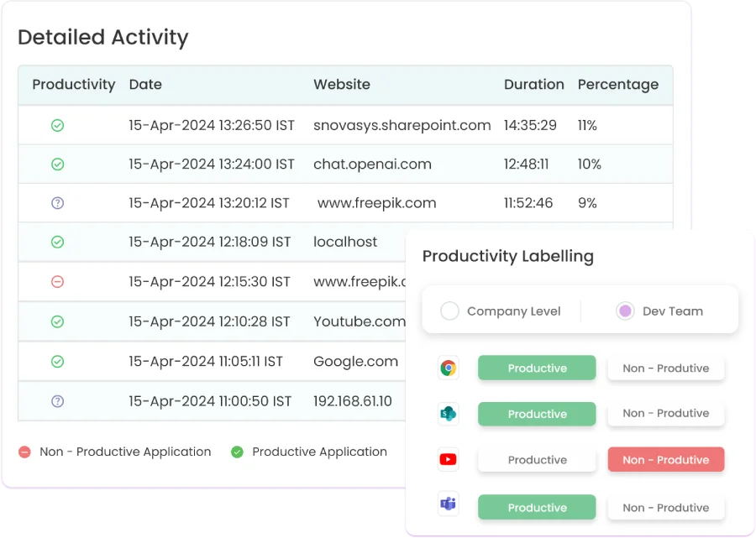Mark YouTube as Non-Produtive
The height and width of the screenshot is (538, 756).
pyautogui.click(x=666, y=459)
